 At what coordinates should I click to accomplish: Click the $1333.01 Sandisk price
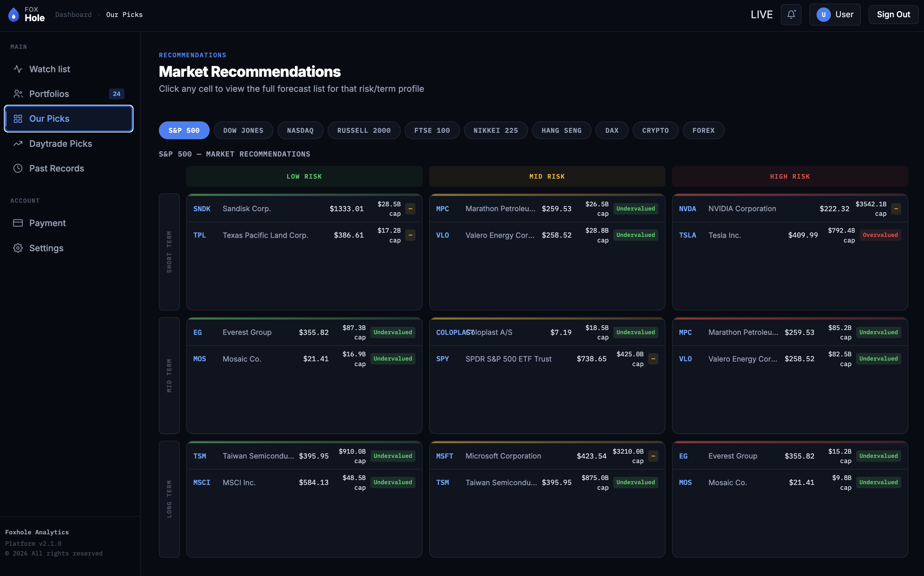(x=346, y=209)
